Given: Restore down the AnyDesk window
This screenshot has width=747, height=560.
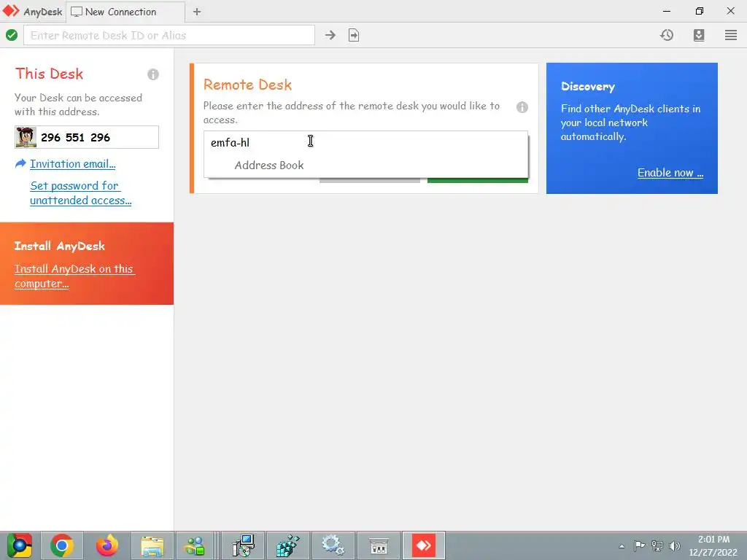Looking at the screenshot, I should click(x=699, y=11).
